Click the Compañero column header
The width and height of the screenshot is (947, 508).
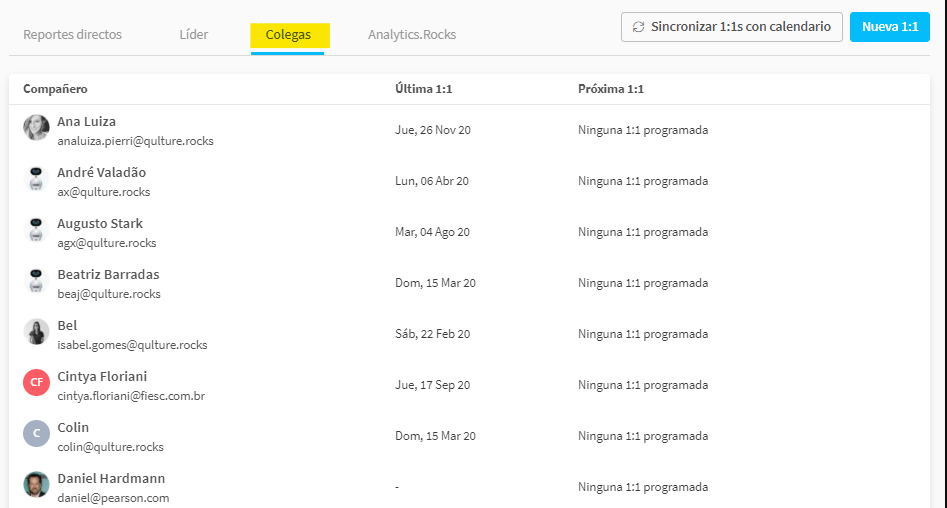tap(55, 89)
